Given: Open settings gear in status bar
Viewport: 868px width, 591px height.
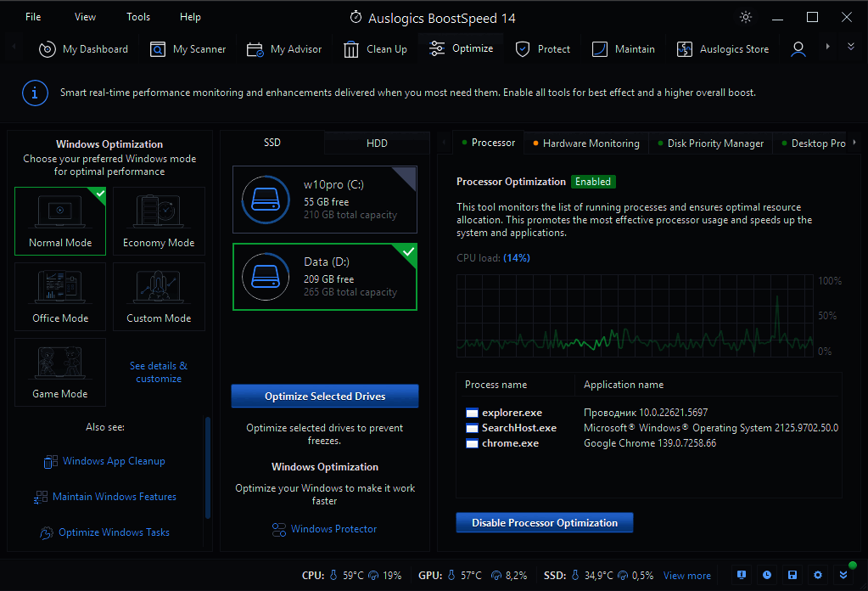Looking at the screenshot, I should tap(818, 575).
